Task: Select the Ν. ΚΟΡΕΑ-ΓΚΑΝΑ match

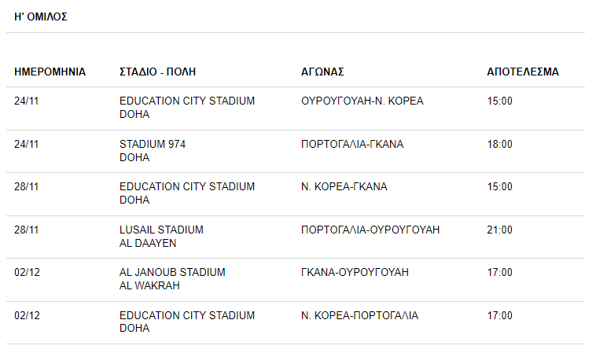Action: click(344, 186)
